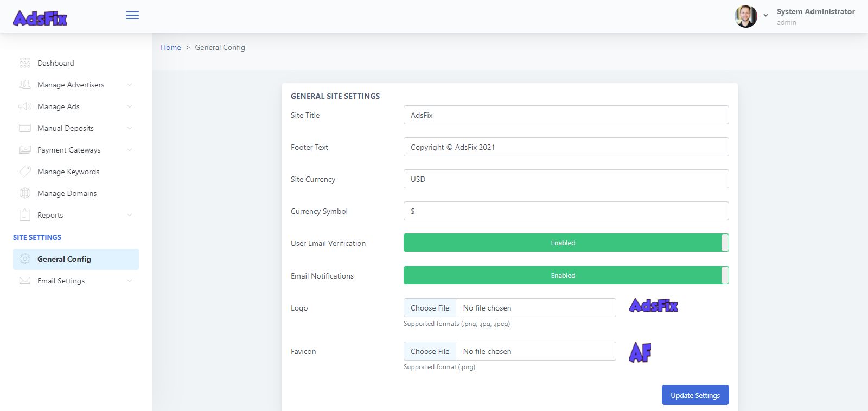The width and height of the screenshot is (868, 411).
Task: Click the Reports clipboard icon
Action: [x=25, y=215]
